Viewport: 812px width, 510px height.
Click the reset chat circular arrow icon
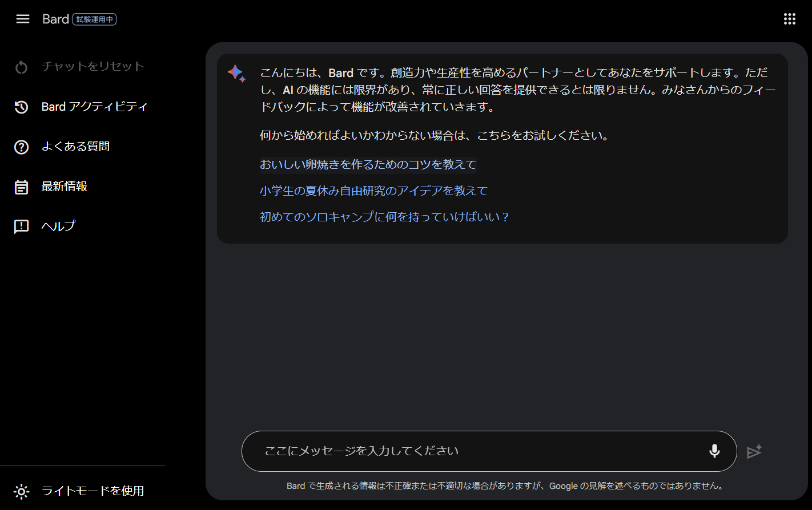(21, 67)
